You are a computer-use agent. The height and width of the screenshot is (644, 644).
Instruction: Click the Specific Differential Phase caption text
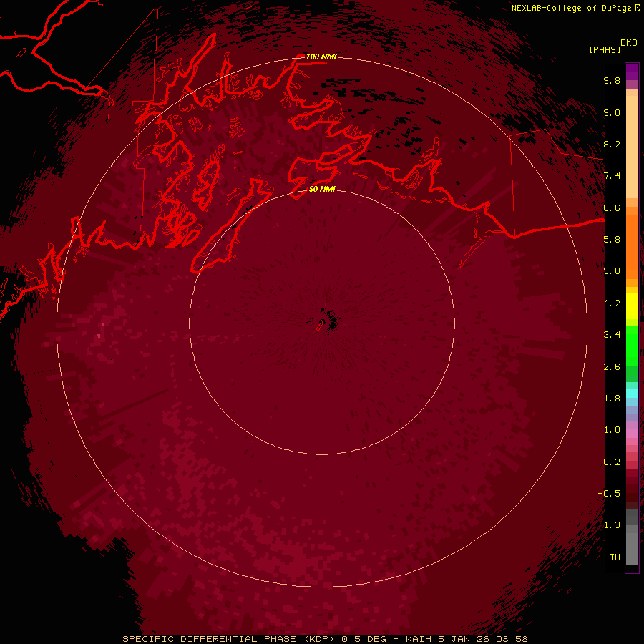click(228, 639)
